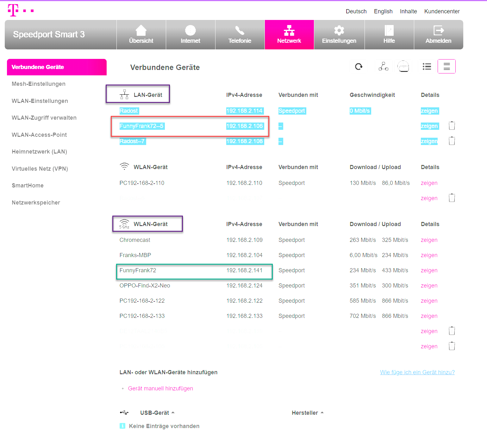Open the Inhalte link
This screenshot has height=448, width=487.
click(408, 11)
